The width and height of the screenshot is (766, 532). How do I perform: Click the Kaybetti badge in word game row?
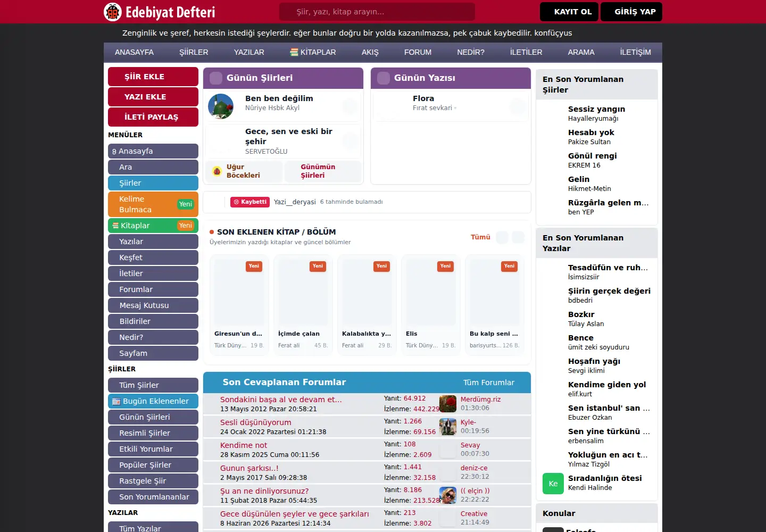[250, 202]
